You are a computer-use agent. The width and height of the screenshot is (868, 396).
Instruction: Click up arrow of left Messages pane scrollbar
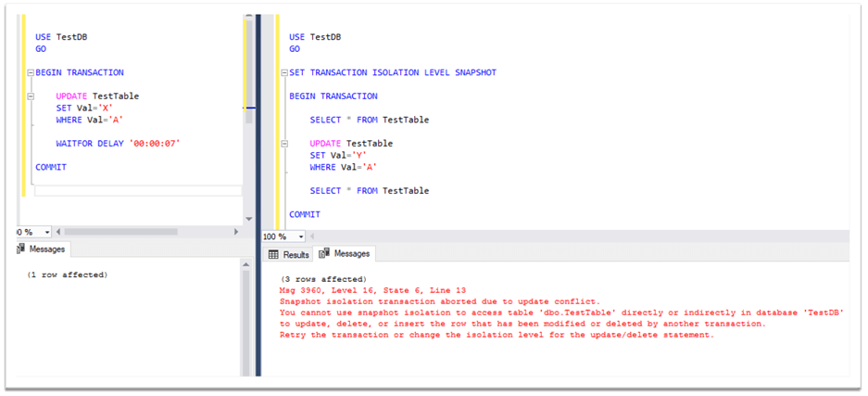pos(247,265)
